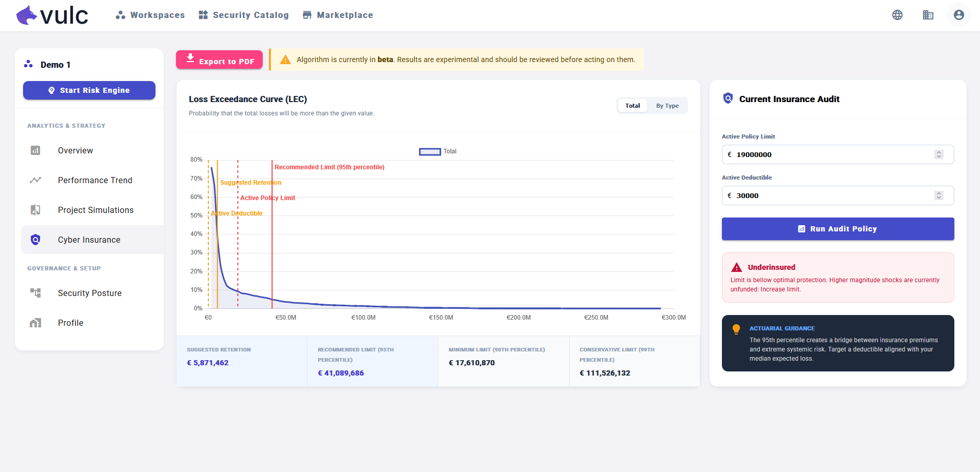Image resolution: width=980 pixels, height=472 pixels.
Task: Open the Security Catalog menu
Action: pyautogui.click(x=244, y=15)
